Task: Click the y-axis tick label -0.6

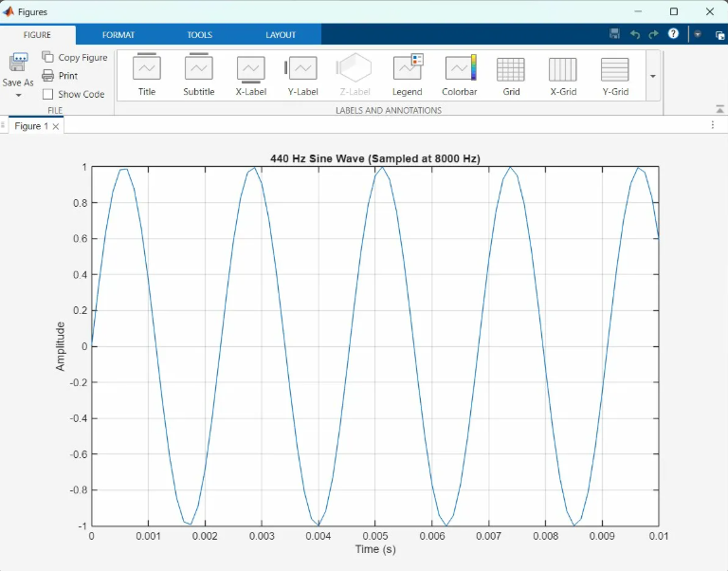Action: coord(78,454)
